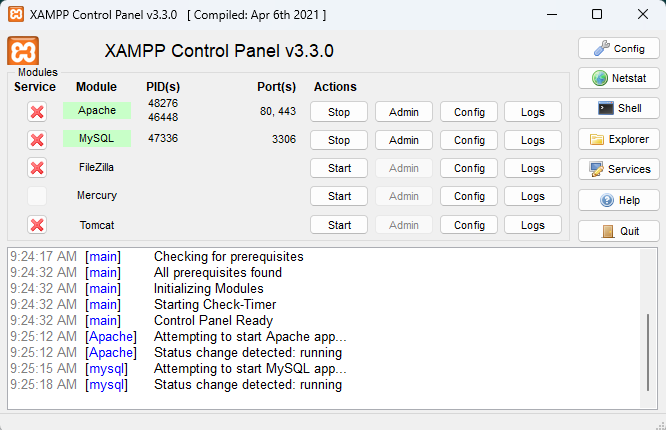Viewport: 666px width, 430px height.
Task: Click Apache PID 48276
Action: click(x=163, y=103)
